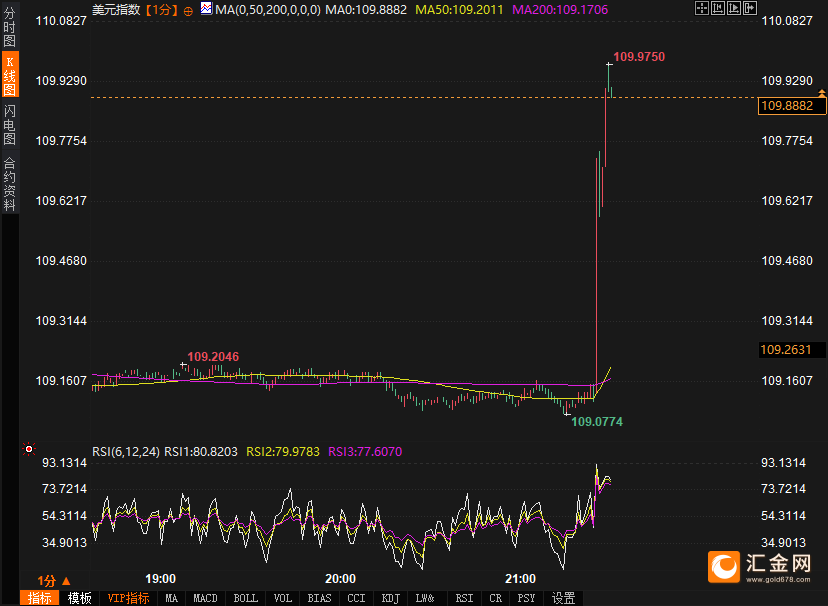Screen dimensions: 828x606
Task: Open the 设置 settings button
Action: (563, 598)
